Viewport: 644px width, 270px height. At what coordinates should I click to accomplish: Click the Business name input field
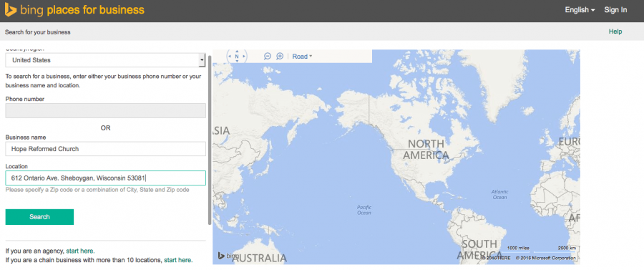pos(106,149)
